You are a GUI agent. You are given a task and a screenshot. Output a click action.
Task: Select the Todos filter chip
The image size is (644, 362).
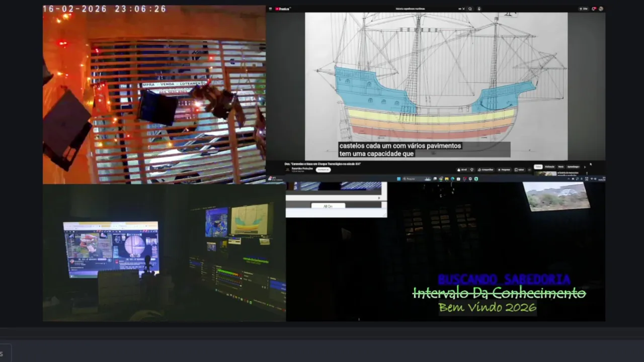[538, 166]
